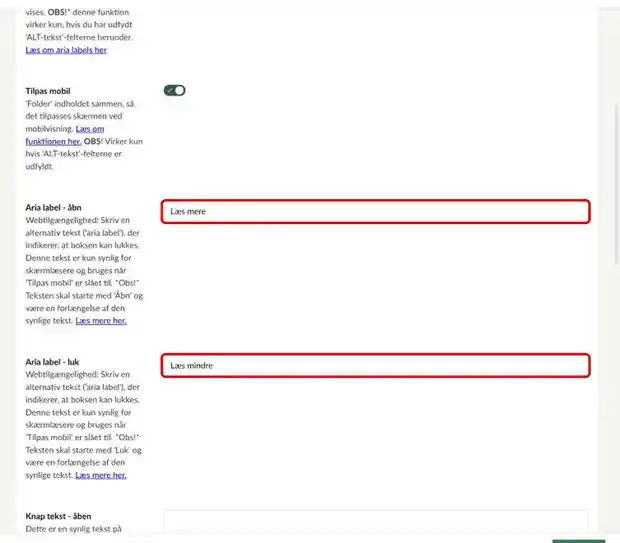
Task: Select the 'Aria label - luk' heading
Action: pos(52,362)
